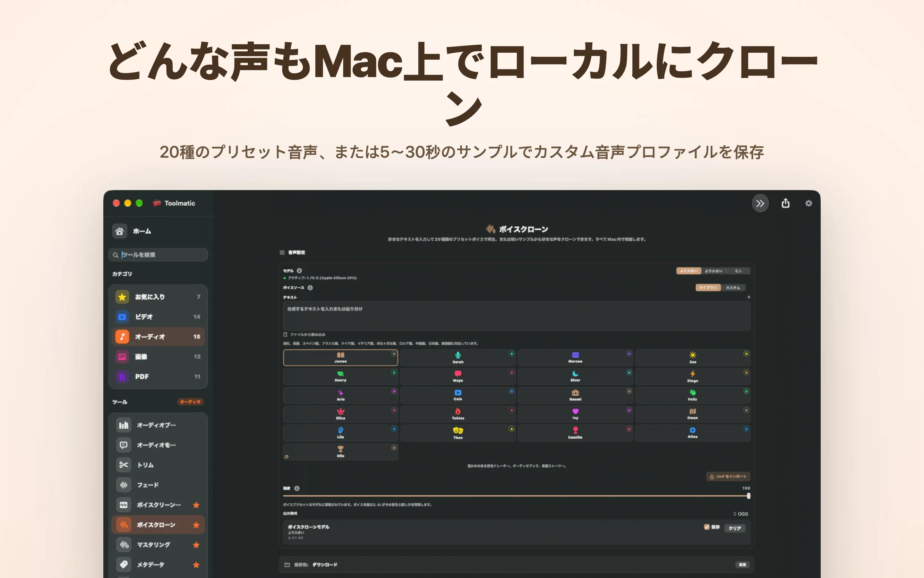Select the Theo voice preset
This screenshot has width=924, height=578.
458,433
